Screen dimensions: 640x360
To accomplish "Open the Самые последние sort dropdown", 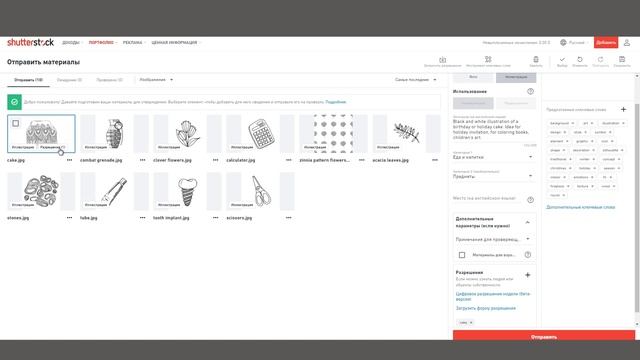I will pos(416,80).
